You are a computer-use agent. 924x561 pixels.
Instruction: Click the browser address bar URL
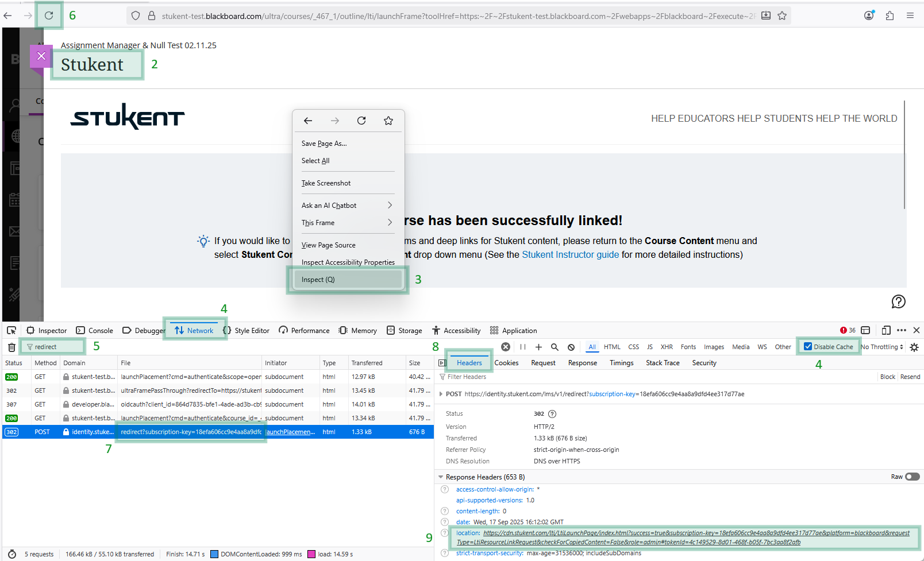(459, 16)
